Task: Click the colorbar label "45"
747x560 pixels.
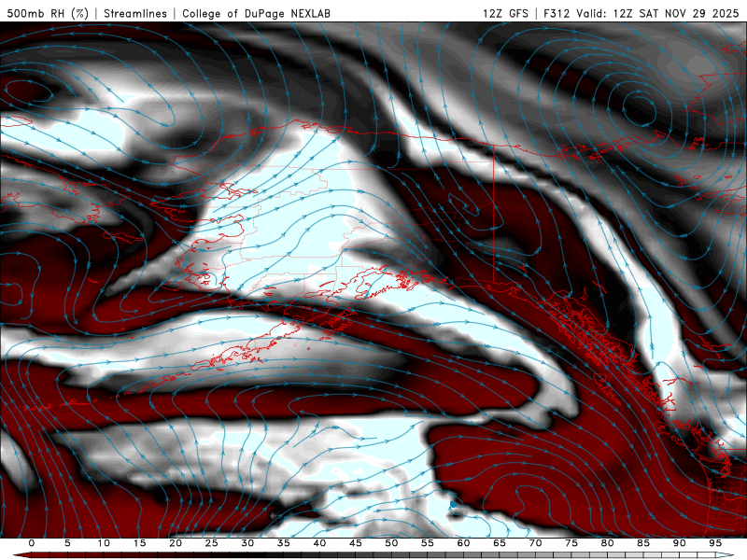Action: click(356, 543)
